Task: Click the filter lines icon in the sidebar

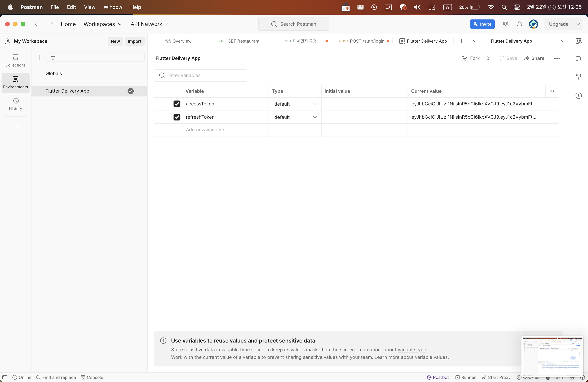Action: pyautogui.click(x=53, y=57)
